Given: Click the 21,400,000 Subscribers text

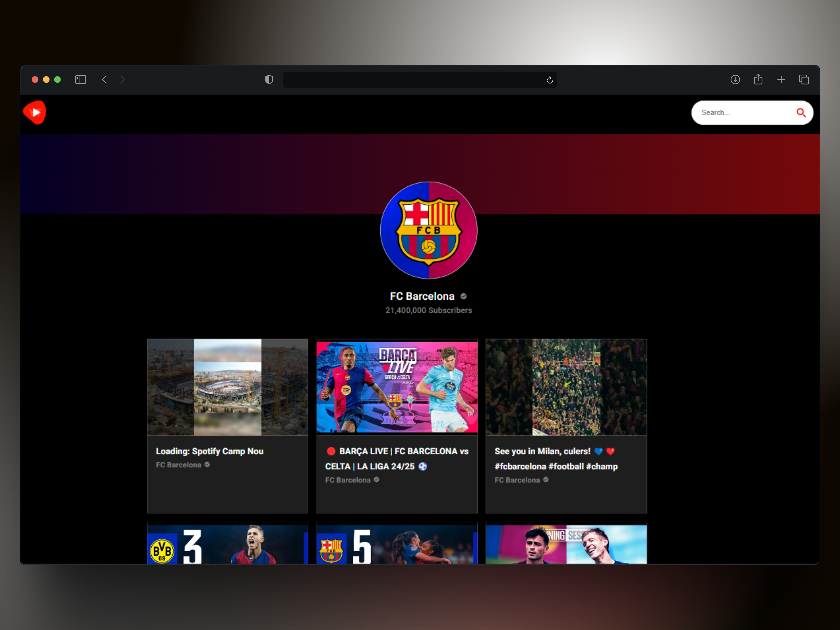Looking at the screenshot, I should 429,310.
